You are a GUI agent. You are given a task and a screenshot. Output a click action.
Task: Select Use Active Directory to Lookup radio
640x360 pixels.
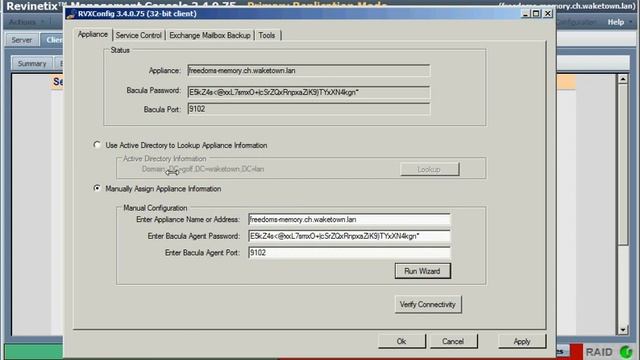click(97, 145)
